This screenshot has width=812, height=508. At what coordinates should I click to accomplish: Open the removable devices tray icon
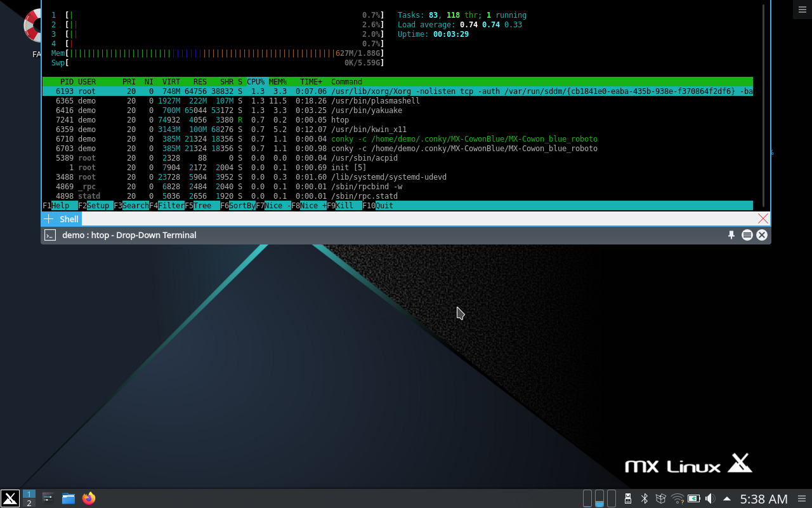[627, 498]
